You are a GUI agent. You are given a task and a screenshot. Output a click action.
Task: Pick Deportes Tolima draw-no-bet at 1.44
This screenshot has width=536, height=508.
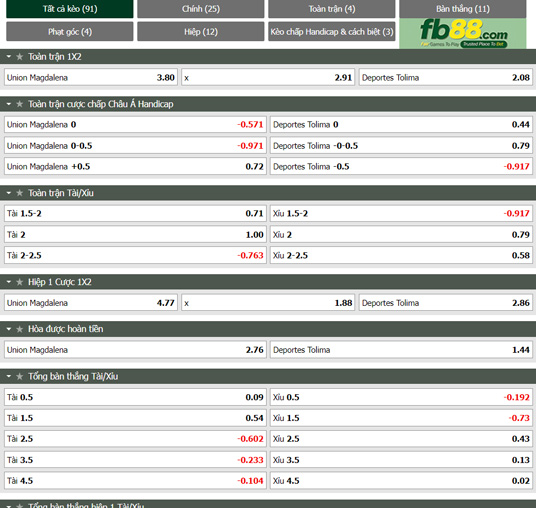[401, 350]
